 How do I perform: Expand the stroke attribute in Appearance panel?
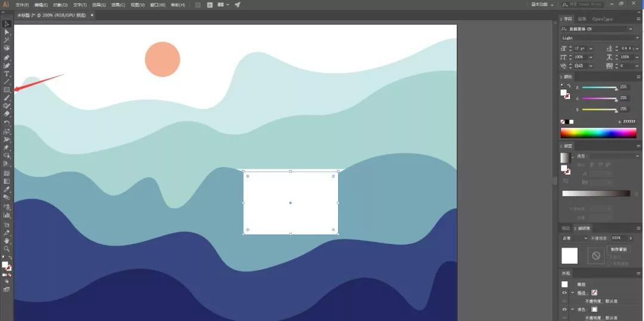pos(572,293)
